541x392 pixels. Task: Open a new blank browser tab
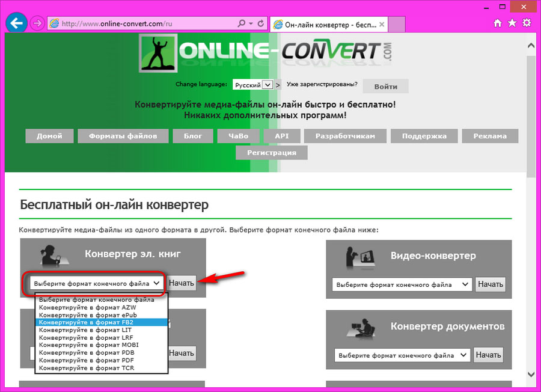(397, 25)
